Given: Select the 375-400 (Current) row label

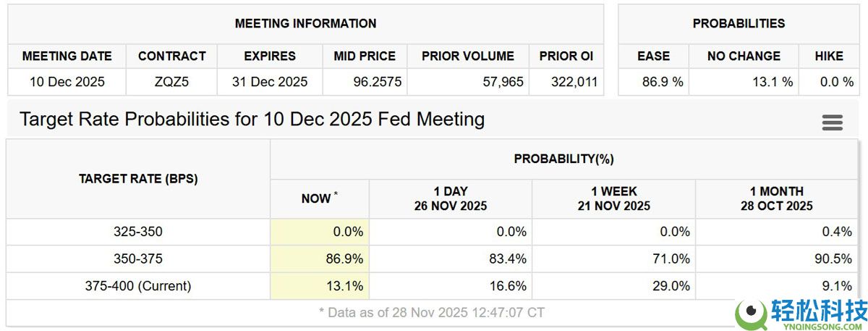Looking at the screenshot, I should (138, 286).
